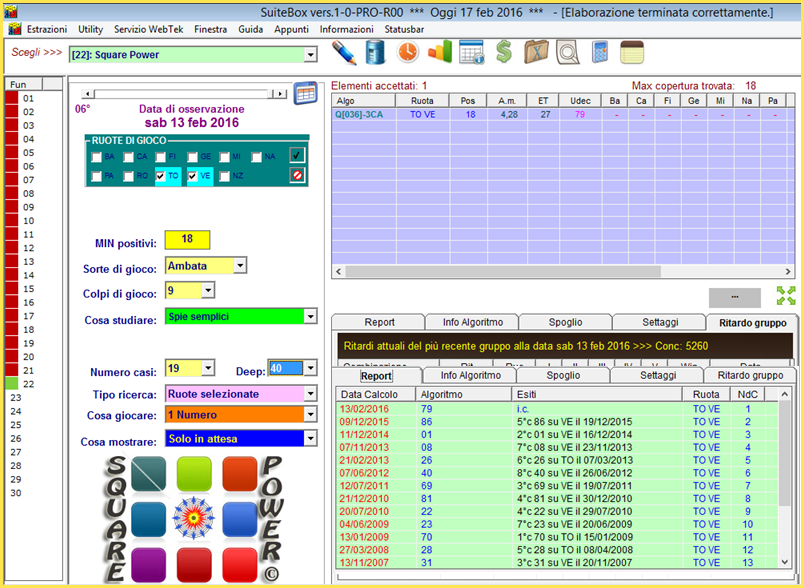The image size is (804, 588).
Task: Switch to lower Spoglio tab
Action: point(564,375)
